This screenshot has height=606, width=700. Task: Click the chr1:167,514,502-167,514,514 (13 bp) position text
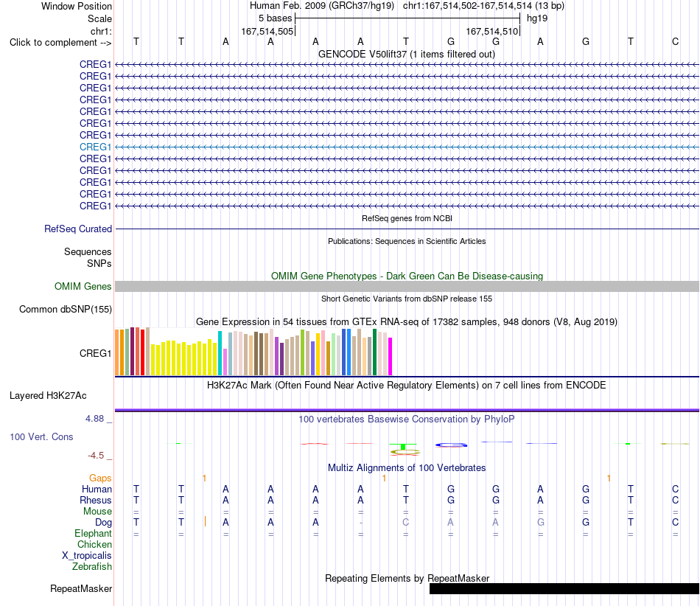coord(483,6)
